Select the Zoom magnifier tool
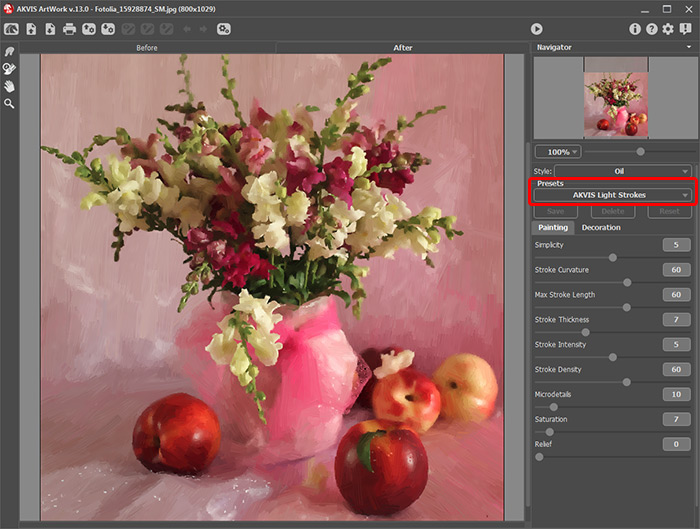Viewport: 700px width, 529px height. click(9, 104)
